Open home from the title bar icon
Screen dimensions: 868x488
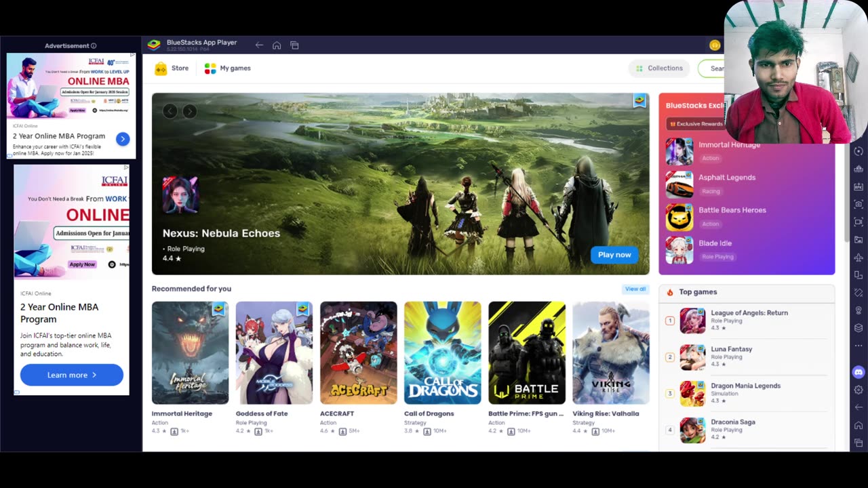click(x=277, y=45)
